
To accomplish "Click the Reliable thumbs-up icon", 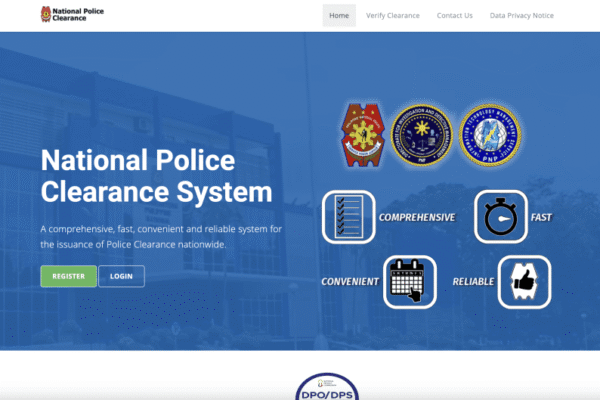I will coord(524,282).
